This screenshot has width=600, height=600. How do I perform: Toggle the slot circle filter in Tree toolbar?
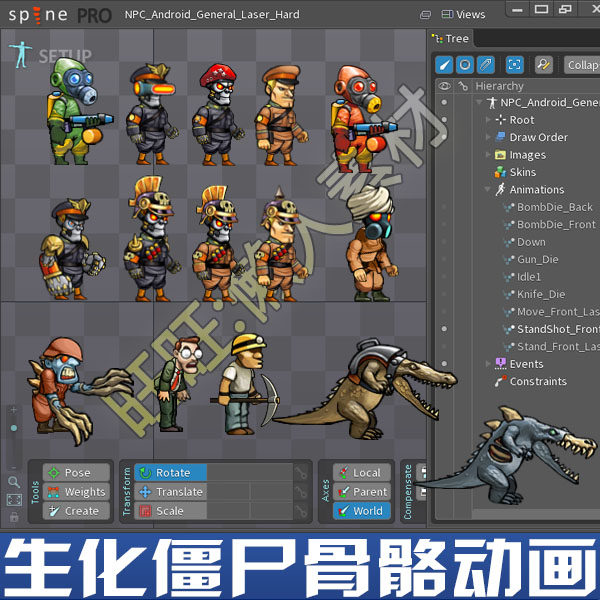coord(465,65)
